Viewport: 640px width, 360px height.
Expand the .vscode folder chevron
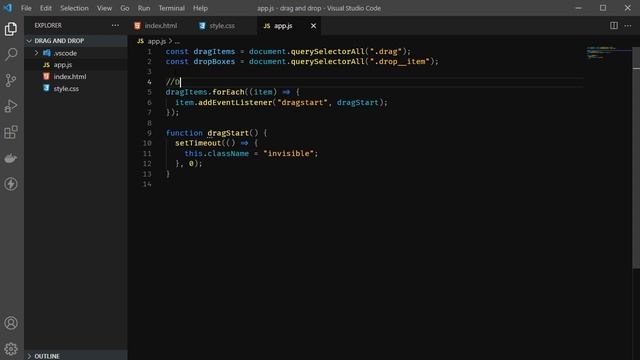tap(36, 53)
